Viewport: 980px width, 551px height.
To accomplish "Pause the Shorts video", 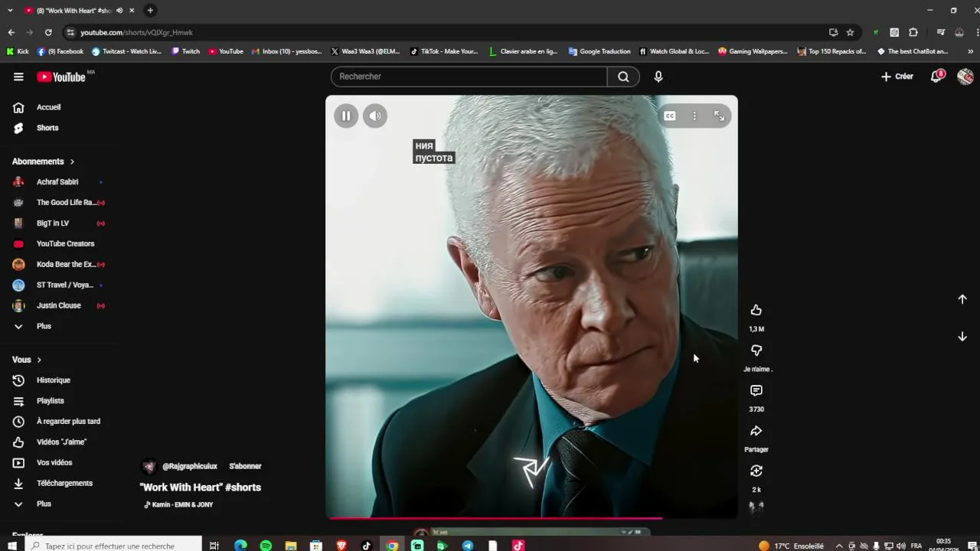I will click(346, 116).
